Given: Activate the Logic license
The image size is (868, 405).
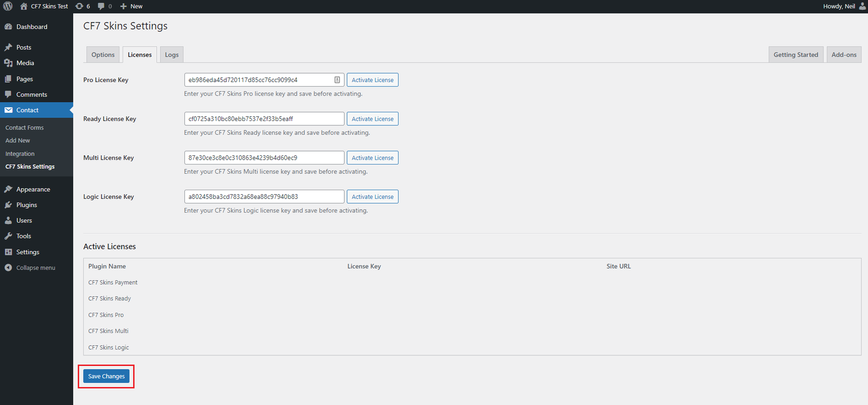Looking at the screenshot, I should pyautogui.click(x=372, y=197).
